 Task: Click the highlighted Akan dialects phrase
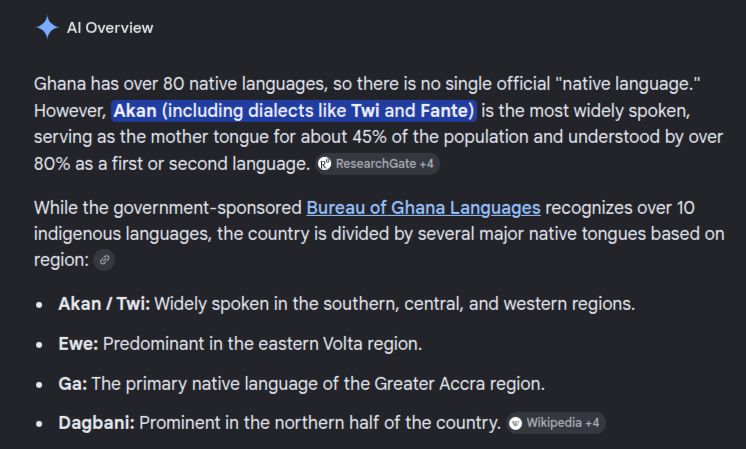click(x=294, y=111)
